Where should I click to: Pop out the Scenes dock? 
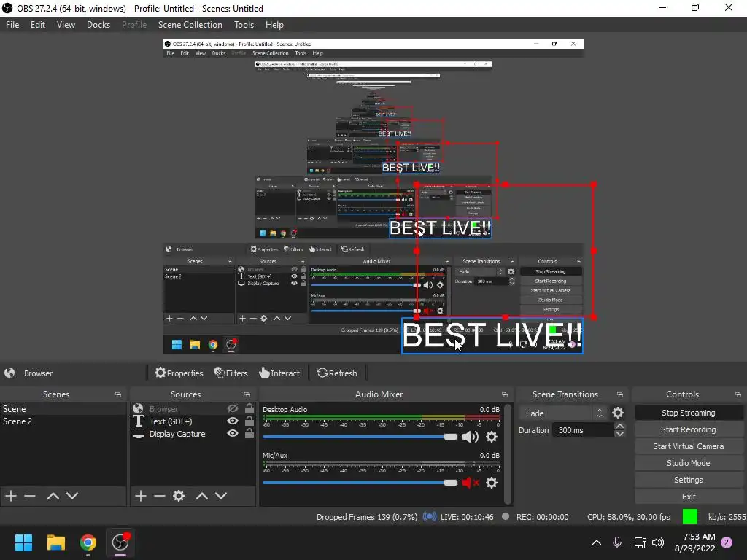(117, 394)
